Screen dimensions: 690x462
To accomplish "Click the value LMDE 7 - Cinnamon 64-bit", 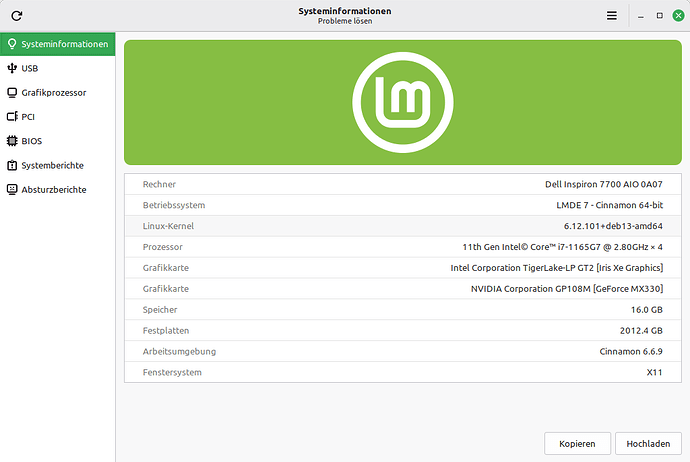I will coord(609,205).
